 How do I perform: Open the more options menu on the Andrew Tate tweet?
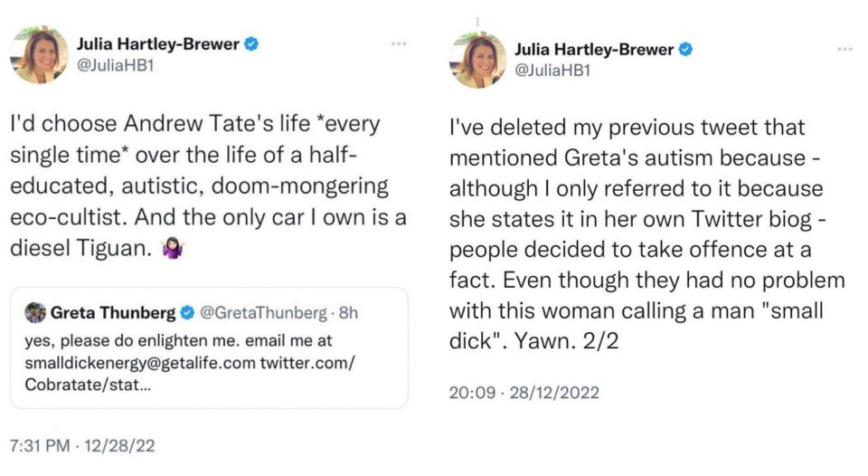[x=398, y=43]
